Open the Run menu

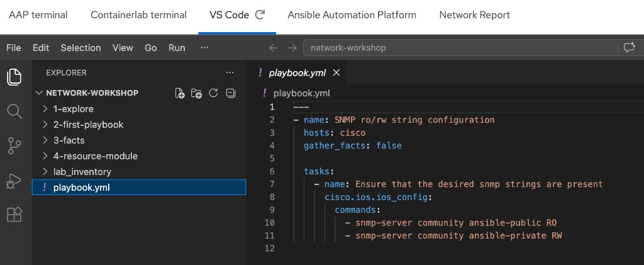pyautogui.click(x=177, y=48)
